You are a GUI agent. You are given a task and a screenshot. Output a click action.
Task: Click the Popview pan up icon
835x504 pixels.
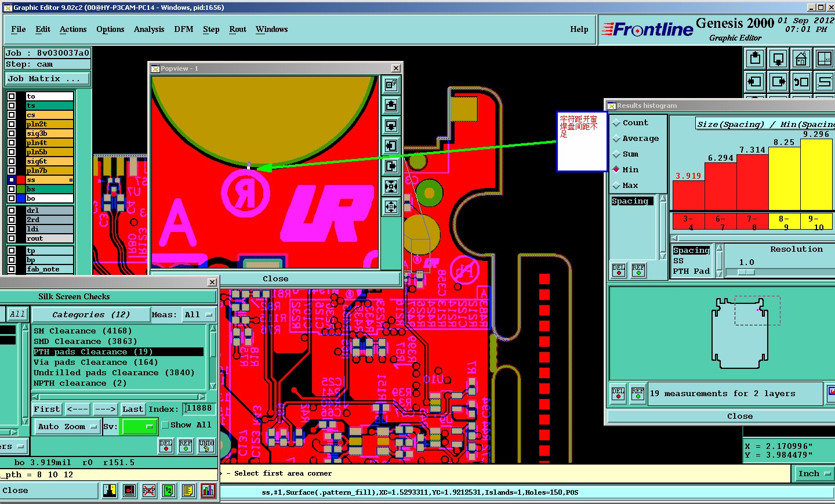pyautogui.click(x=391, y=105)
